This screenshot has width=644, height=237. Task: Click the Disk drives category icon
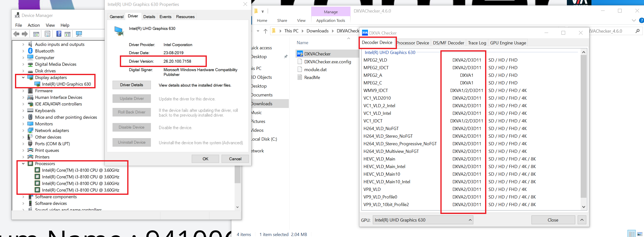point(30,71)
